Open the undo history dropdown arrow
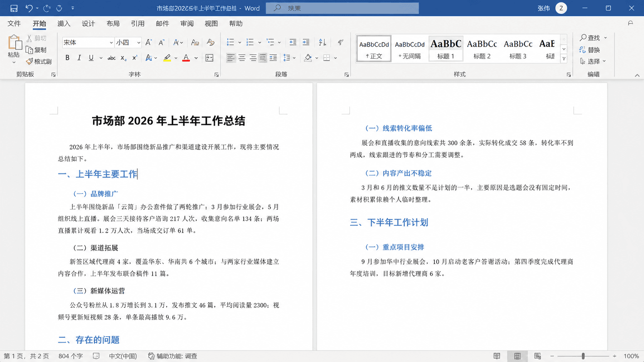 (37, 8)
